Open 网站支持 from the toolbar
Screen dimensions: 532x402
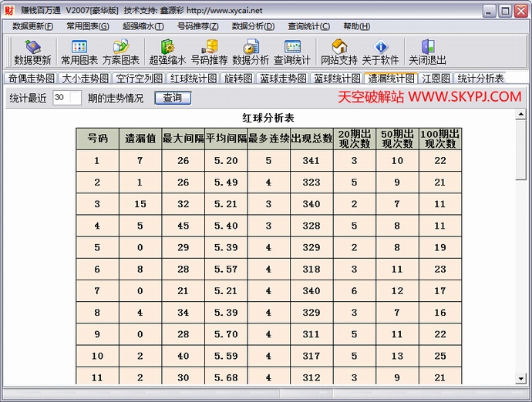coord(339,52)
